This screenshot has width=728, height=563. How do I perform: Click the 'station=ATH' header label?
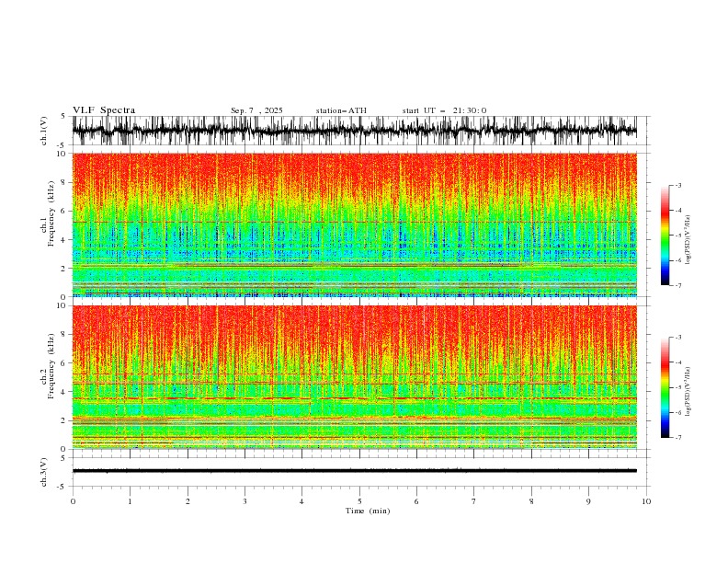(341, 110)
